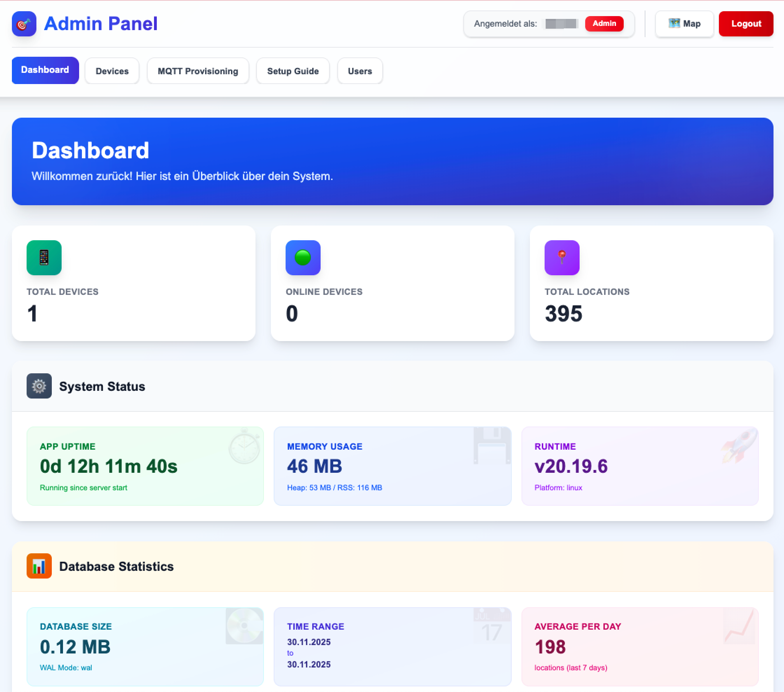Screen dimensions: 784x692
Task: Switch to the Devices tab
Action: 112,71
